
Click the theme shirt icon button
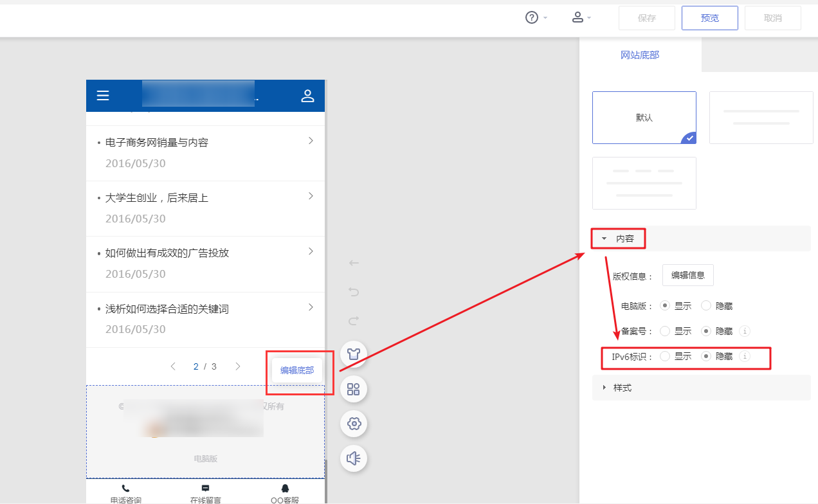pos(353,354)
